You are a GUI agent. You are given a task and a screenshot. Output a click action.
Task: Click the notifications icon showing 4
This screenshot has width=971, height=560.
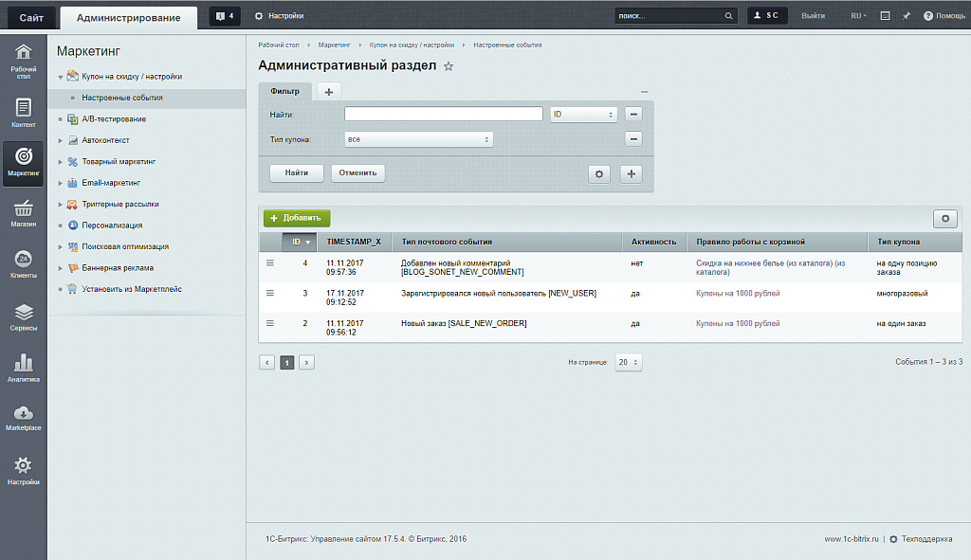(x=224, y=16)
